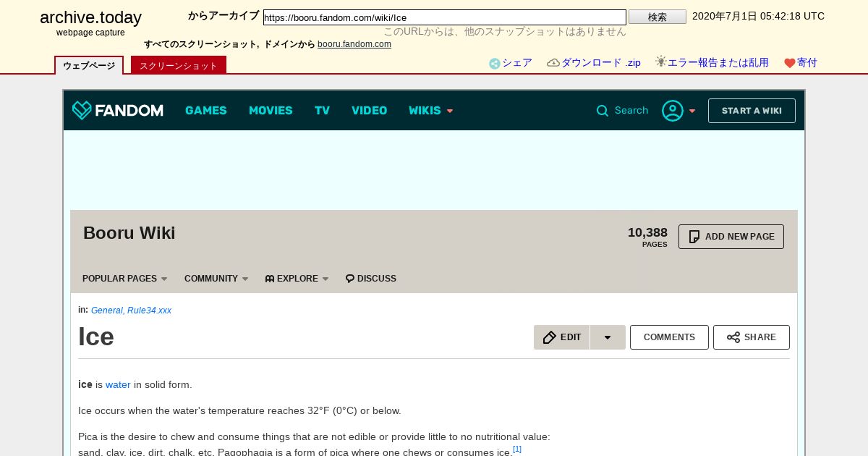This screenshot has width=868, height=456.
Task: Open the booru.fandom.com domain link
Action: click(x=354, y=44)
